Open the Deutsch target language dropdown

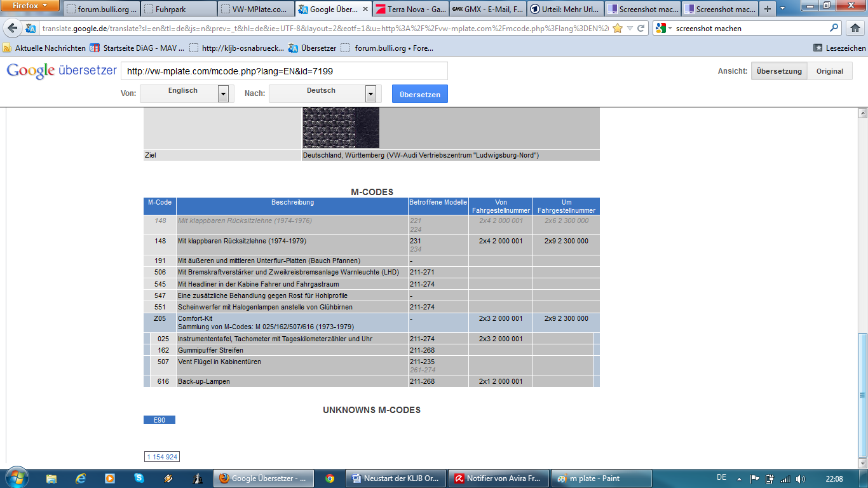click(x=370, y=94)
